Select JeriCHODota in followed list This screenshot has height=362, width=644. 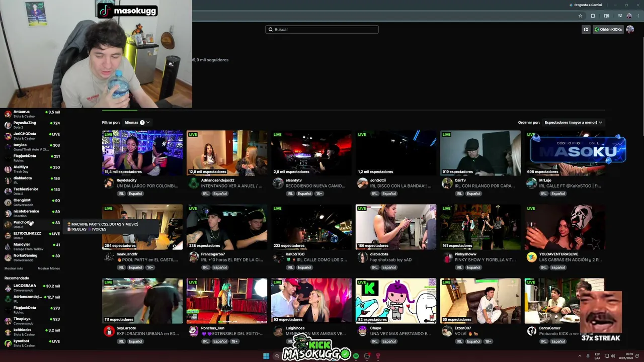(x=32, y=136)
